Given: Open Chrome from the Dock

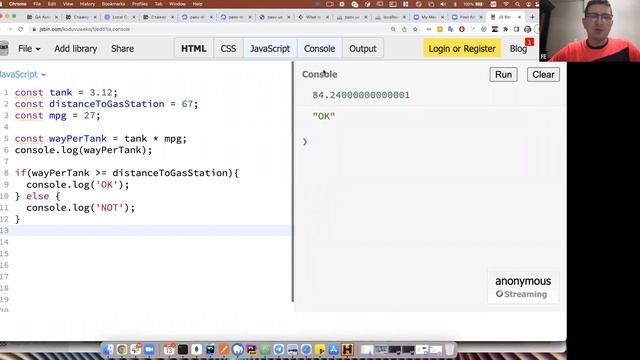Looking at the screenshot, I should pyautogui.click(x=122, y=349).
